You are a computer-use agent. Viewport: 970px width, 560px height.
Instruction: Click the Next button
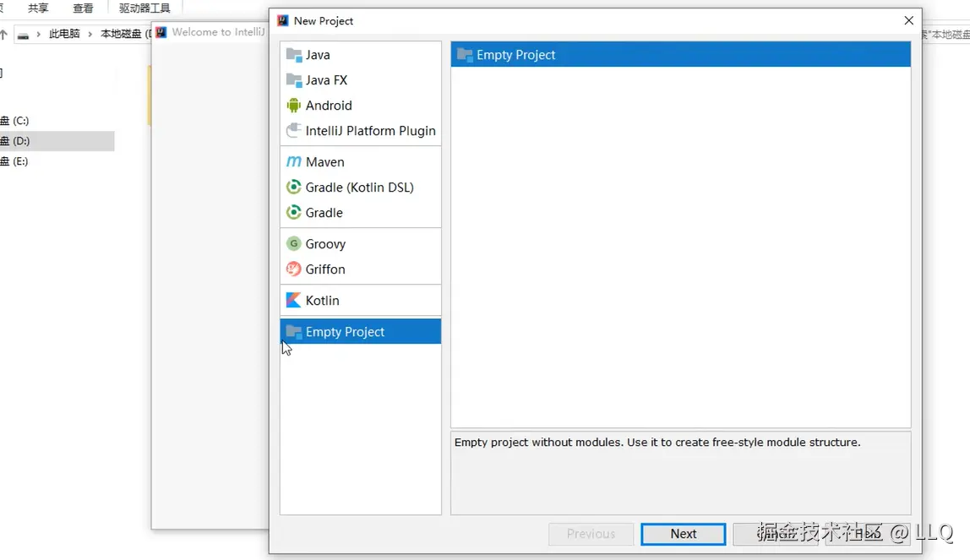pyautogui.click(x=683, y=534)
